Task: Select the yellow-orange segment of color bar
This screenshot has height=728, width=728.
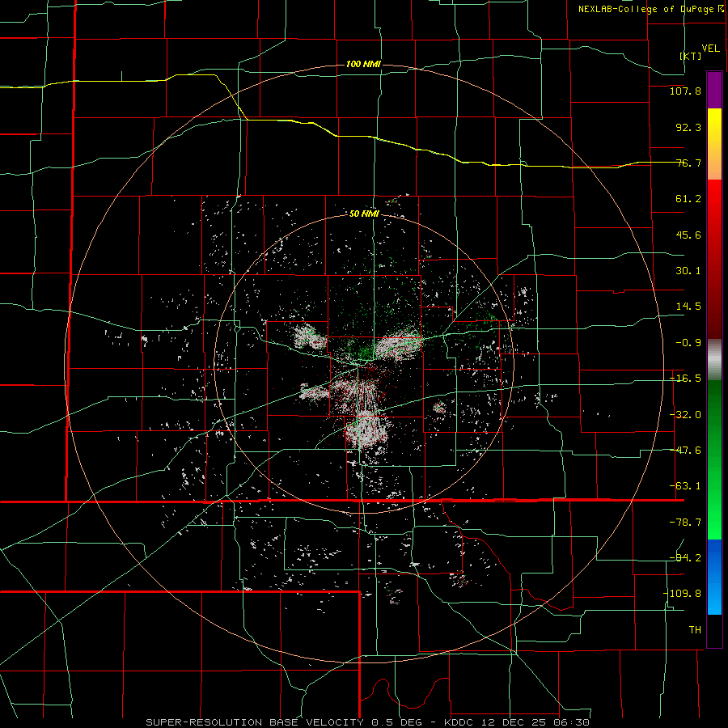Action: [x=714, y=144]
